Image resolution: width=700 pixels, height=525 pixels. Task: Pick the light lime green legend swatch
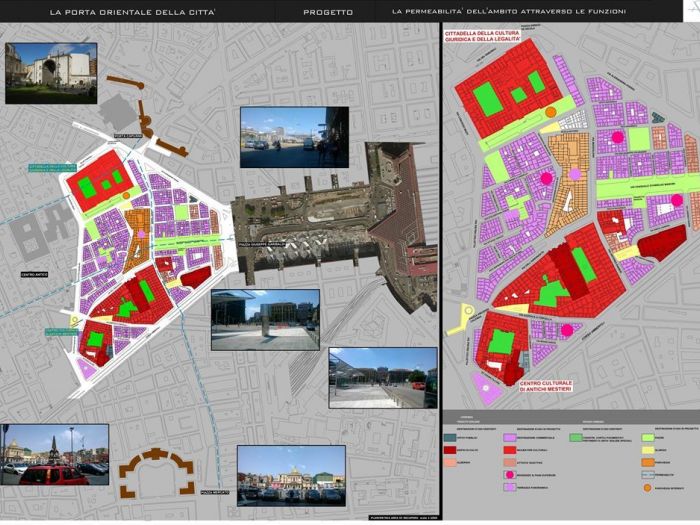tap(647, 438)
